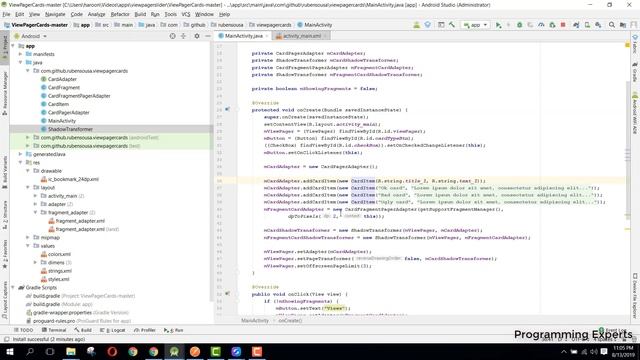Open the Build tool window at bottom
This screenshot has width=640, height=360.
83,330
